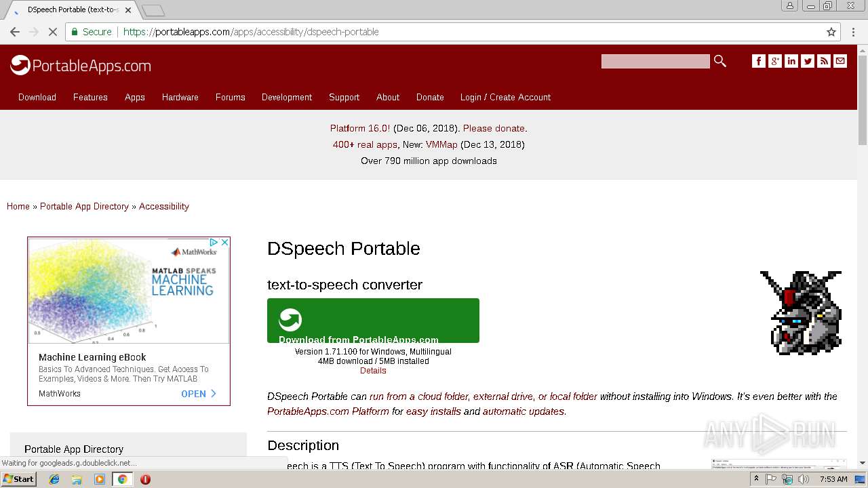
Task: Open Portable App Directory breadcrumb
Action: coord(84,206)
